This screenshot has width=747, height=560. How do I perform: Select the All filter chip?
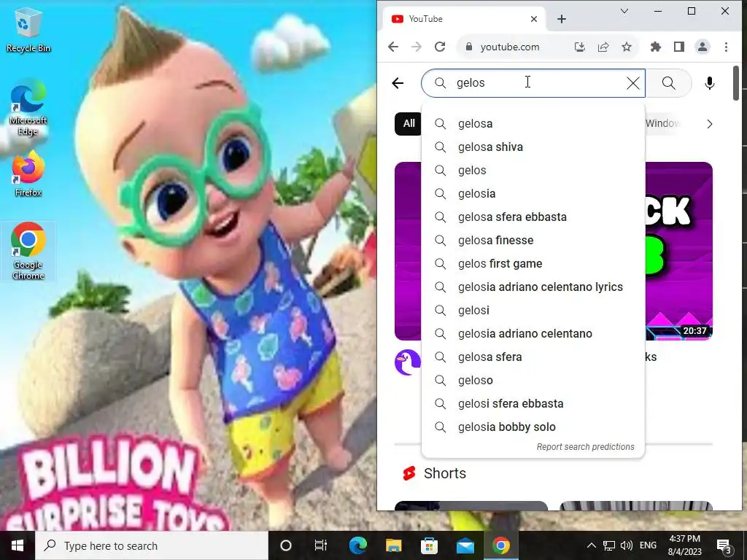[409, 124]
